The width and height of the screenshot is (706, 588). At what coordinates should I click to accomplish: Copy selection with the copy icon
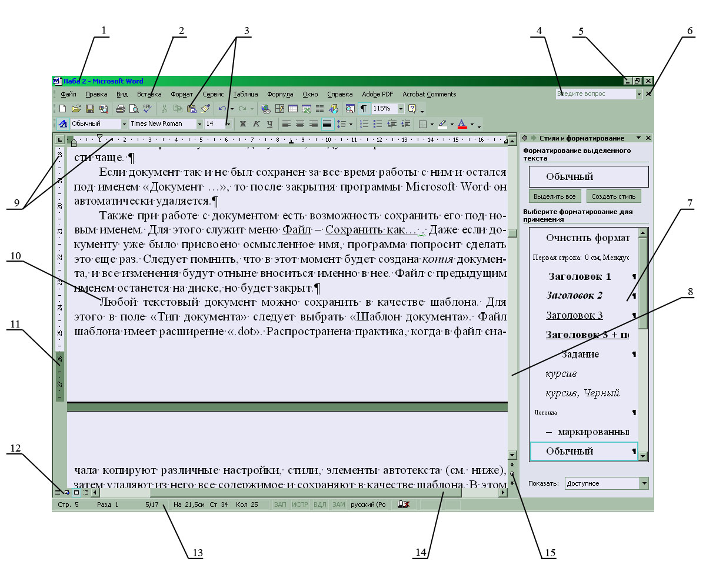(x=178, y=109)
